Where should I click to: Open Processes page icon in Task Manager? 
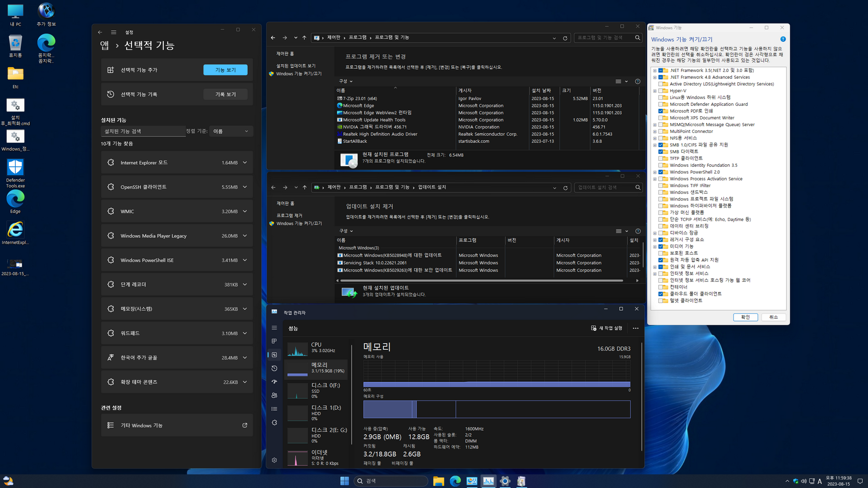click(274, 341)
